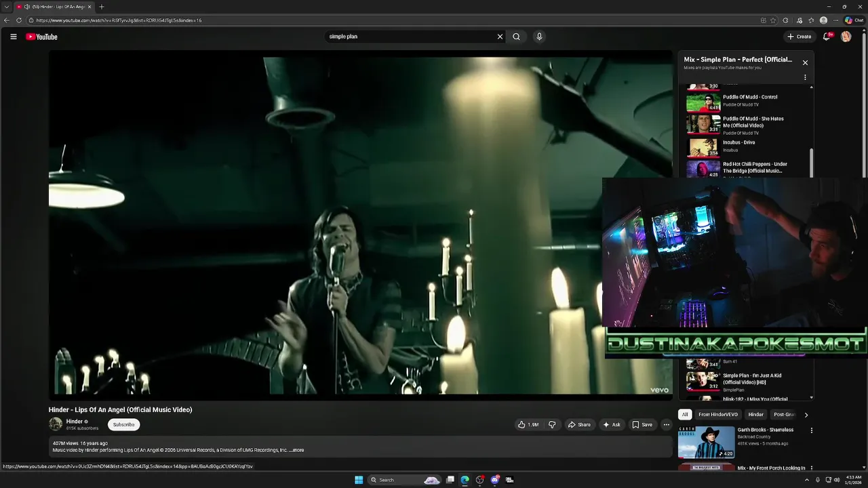The width and height of the screenshot is (868, 488).
Task: Select 'From HinderVEVO' filter chip
Action: coord(718,415)
